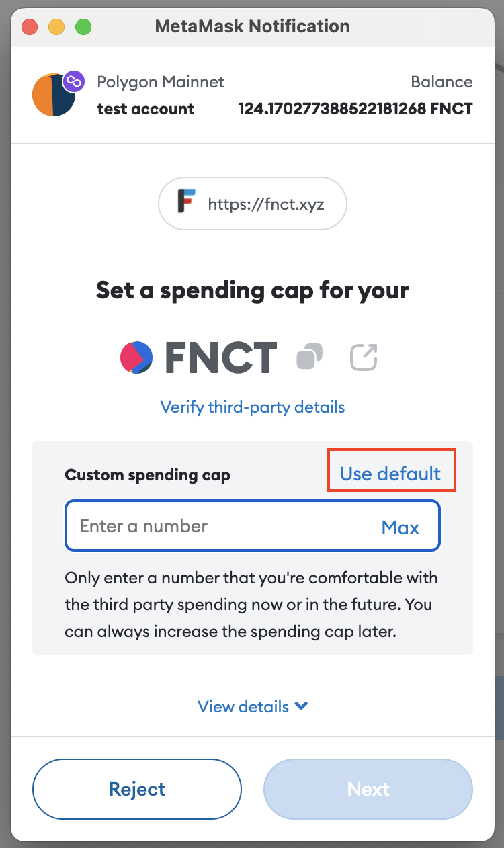Open Verify third-party details link
This screenshot has height=848, width=504.
(253, 407)
